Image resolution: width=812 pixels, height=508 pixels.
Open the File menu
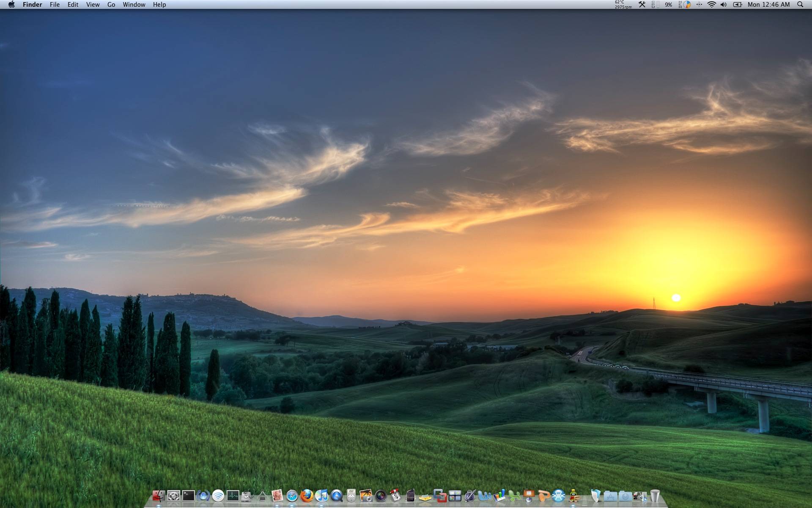coord(55,5)
